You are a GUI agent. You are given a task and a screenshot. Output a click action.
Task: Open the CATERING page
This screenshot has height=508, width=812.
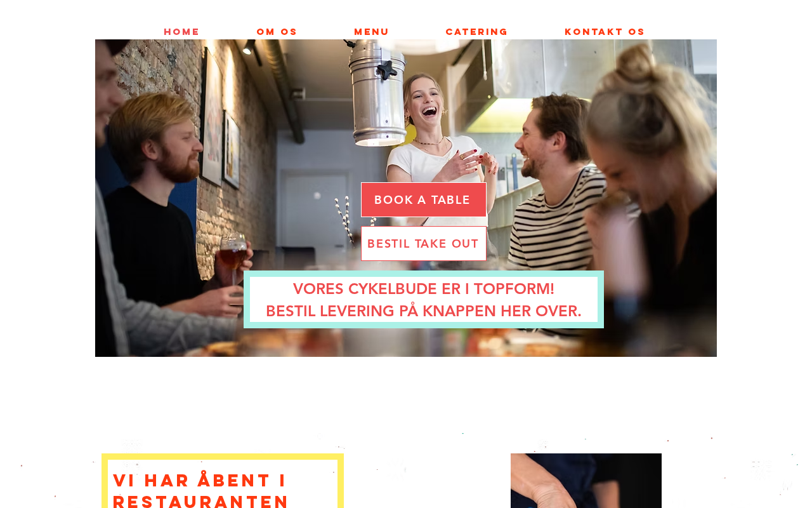coord(476,32)
